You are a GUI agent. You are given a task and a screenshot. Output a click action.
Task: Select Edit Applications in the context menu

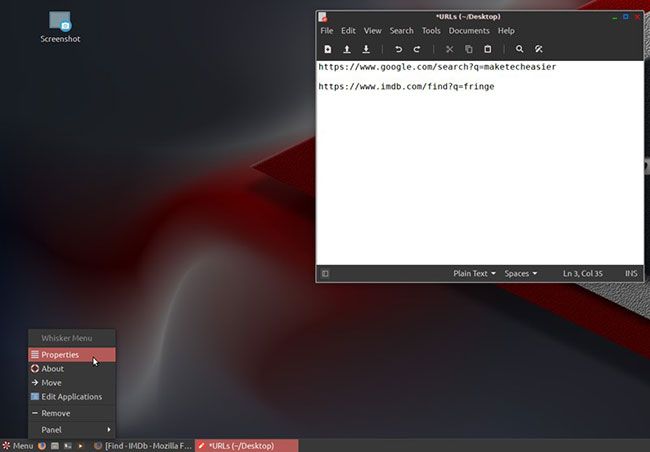point(72,397)
